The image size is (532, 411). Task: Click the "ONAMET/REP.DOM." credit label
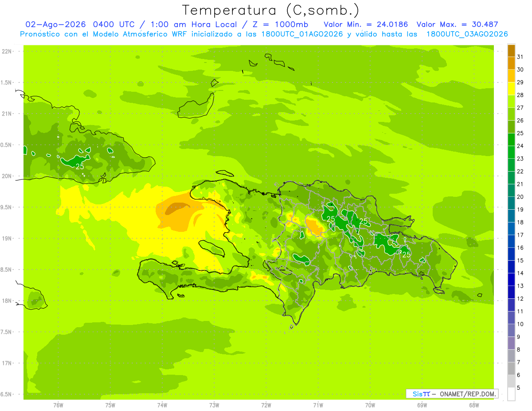click(468, 394)
